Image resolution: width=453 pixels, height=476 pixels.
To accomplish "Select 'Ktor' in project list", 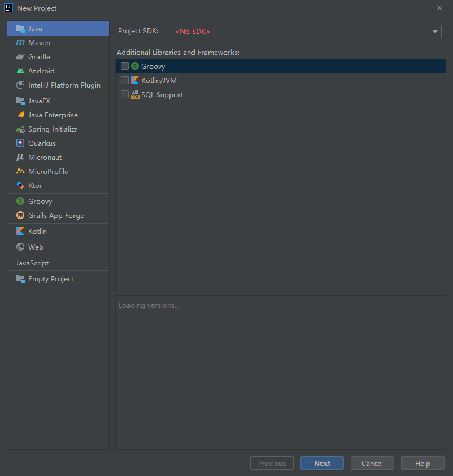I will (58, 185).
